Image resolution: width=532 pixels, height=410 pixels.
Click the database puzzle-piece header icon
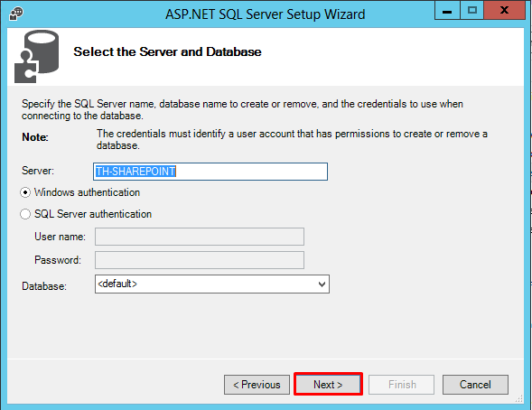point(37,57)
